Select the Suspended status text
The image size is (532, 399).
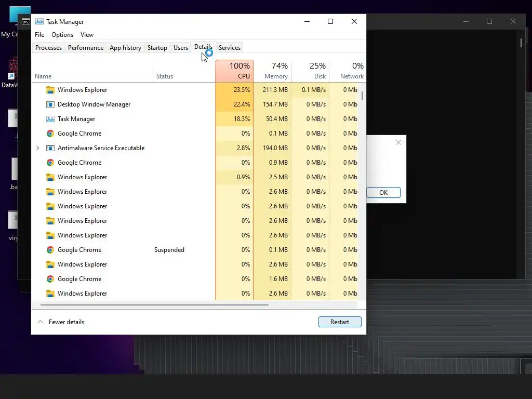click(169, 250)
